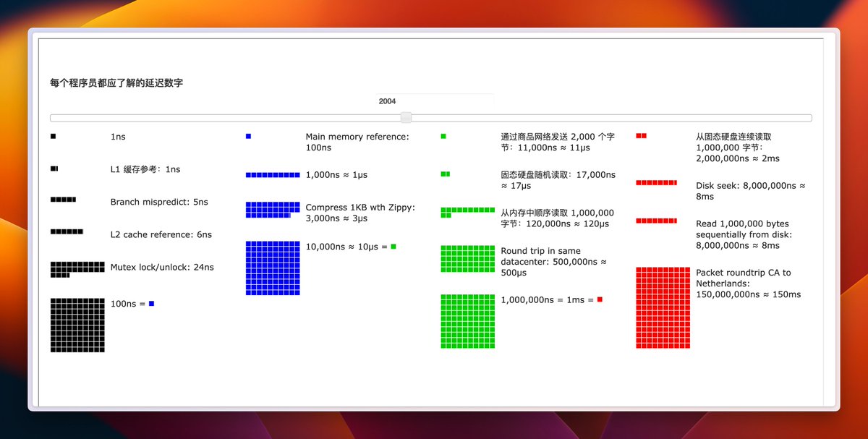Click the black blocks for Branch mispredict
The image size is (868, 439).
(63, 200)
